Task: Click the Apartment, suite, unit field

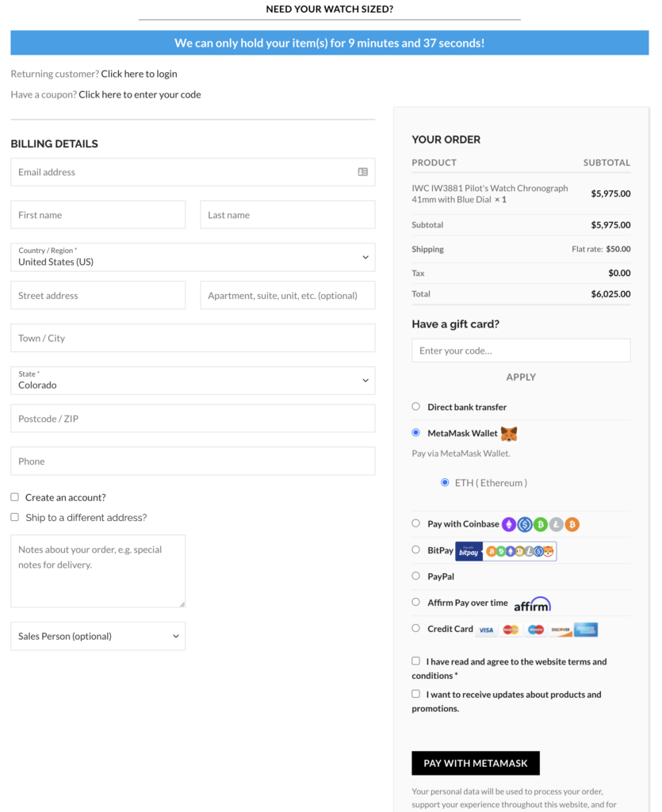Action: (x=288, y=295)
